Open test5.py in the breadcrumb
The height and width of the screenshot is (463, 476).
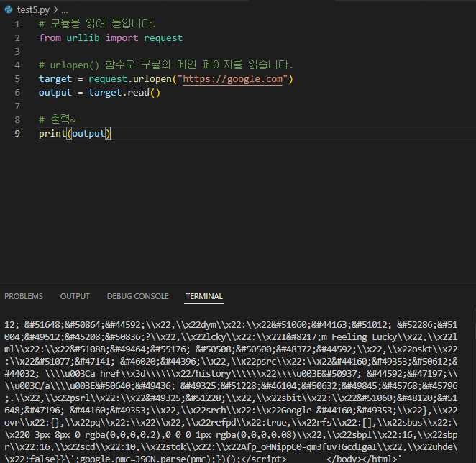point(33,10)
